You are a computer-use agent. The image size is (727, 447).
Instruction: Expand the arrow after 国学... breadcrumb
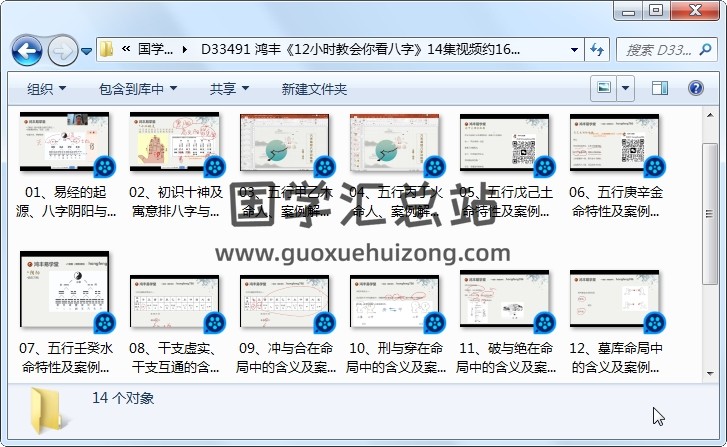185,49
